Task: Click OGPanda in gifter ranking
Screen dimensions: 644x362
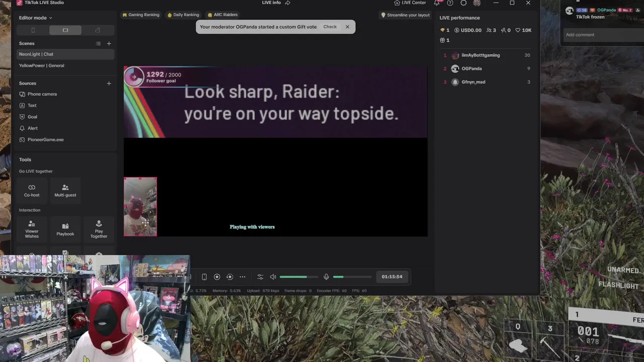Action: tap(487, 68)
